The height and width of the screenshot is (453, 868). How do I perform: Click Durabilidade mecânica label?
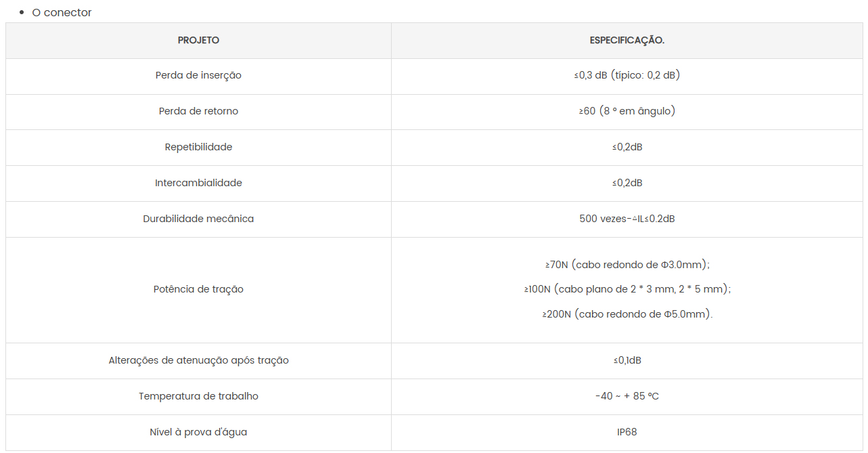198,219
